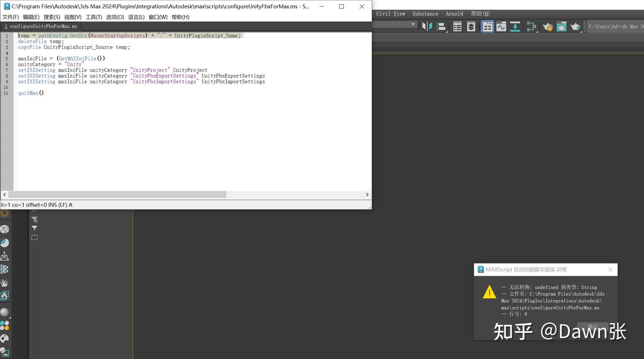Open the Material Editor
The width and height of the screenshot is (644, 359).
click(531, 26)
